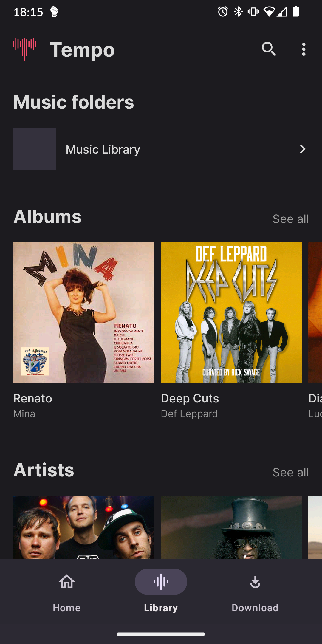Viewport: 322px width, 644px height.
Task: Open the three-dot overflow menu
Action: coord(304,49)
